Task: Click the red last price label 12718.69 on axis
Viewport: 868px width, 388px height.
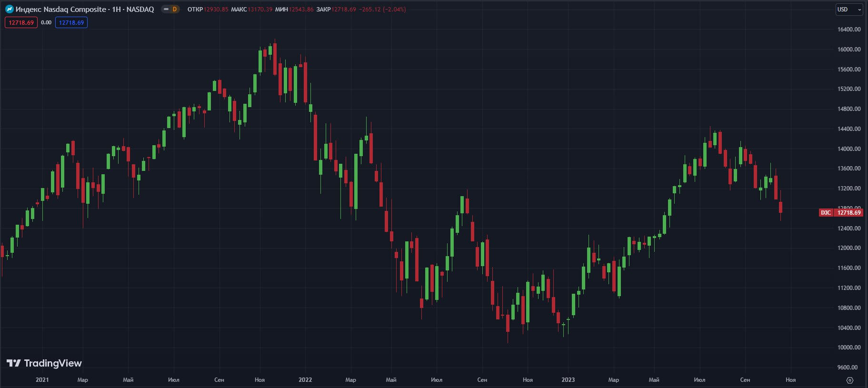Action: click(849, 212)
